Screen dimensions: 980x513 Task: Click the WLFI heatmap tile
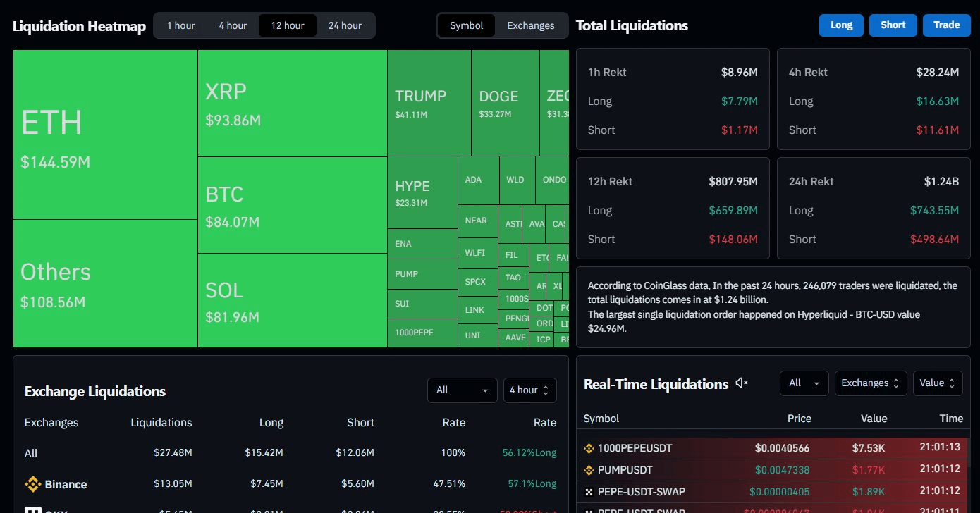point(478,252)
